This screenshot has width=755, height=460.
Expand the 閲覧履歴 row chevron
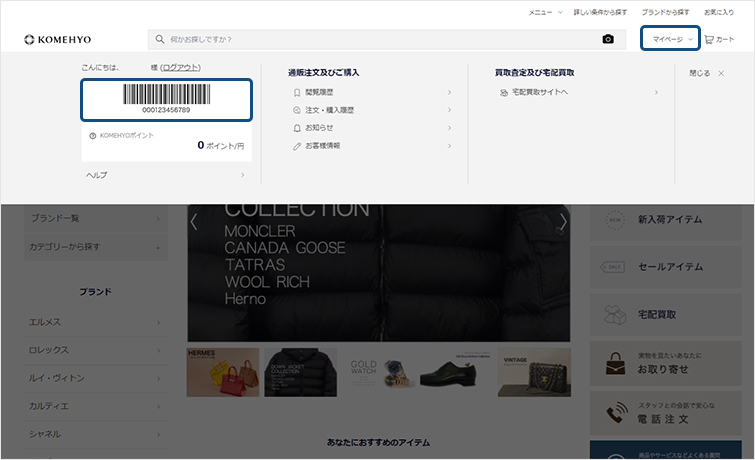click(x=449, y=92)
